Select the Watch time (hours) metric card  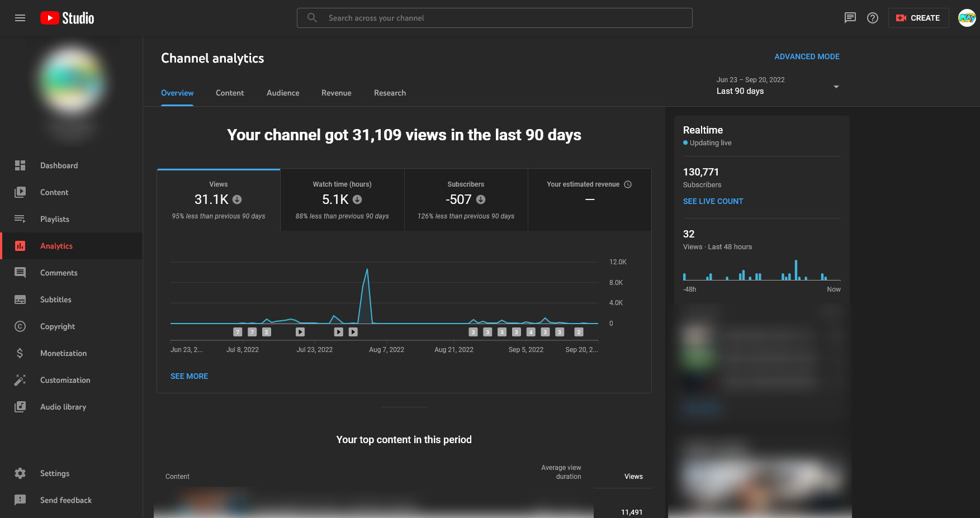click(x=342, y=199)
